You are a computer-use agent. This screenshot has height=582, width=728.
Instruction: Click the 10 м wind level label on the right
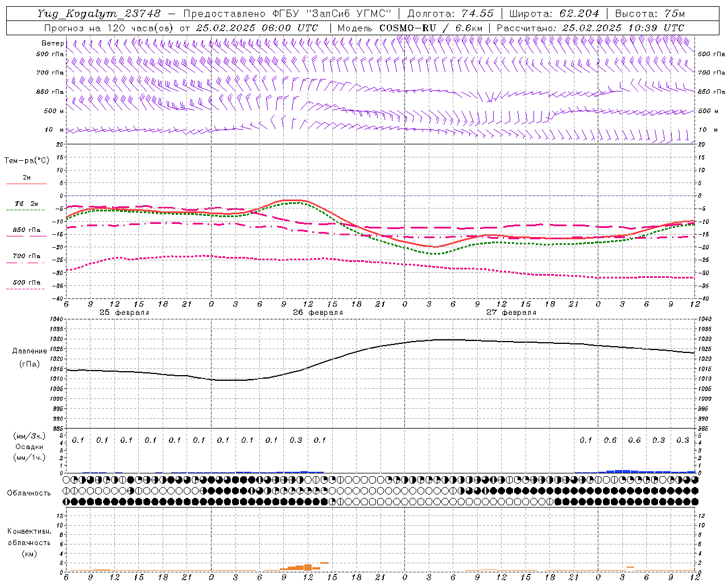708,130
